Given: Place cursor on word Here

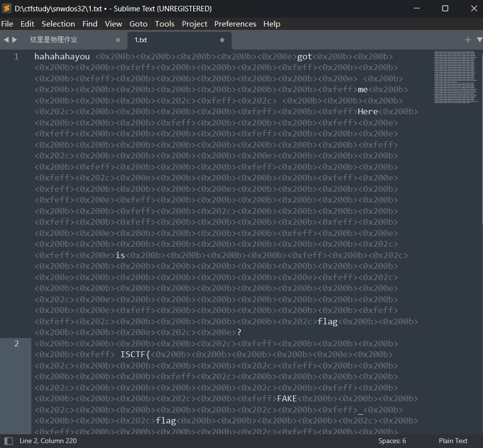Looking at the screenshot, I should (x=368, y=111).
